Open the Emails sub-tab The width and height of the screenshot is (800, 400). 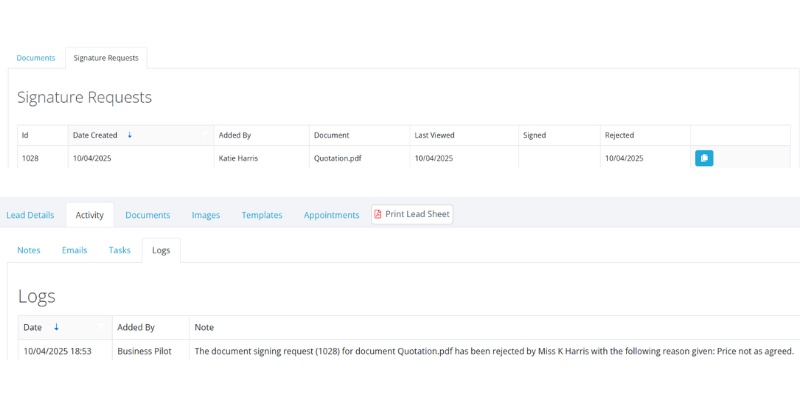tap(74, 251)
